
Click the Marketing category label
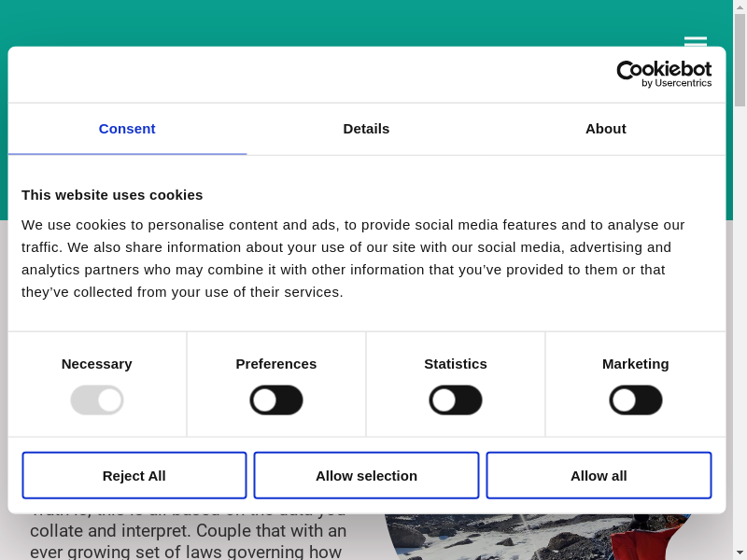636,364
